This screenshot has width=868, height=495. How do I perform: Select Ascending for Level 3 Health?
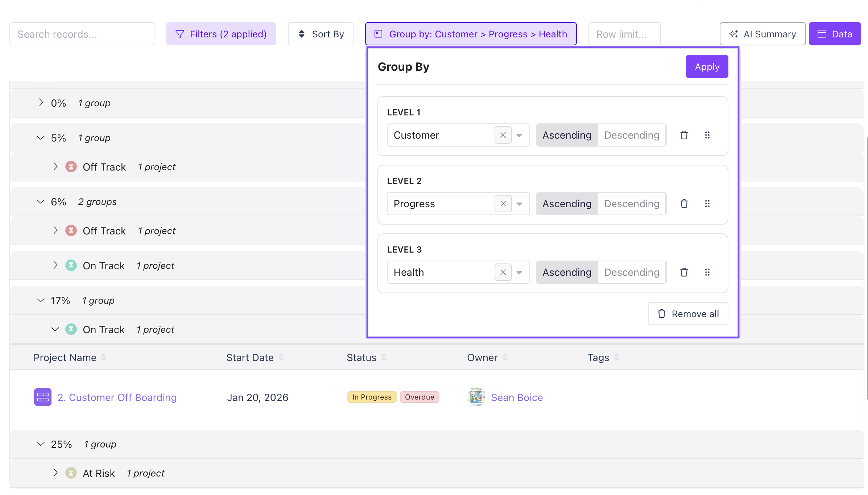coord(567,272)
